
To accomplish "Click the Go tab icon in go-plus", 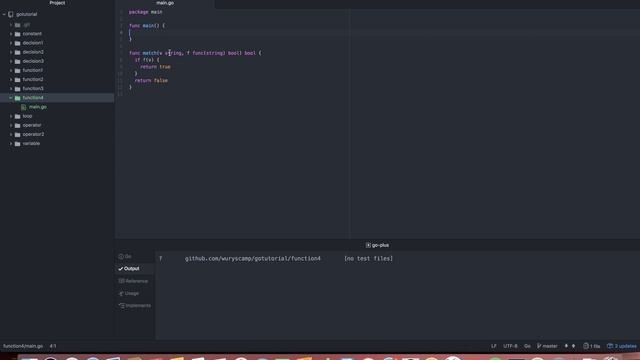I will [121, 256].
